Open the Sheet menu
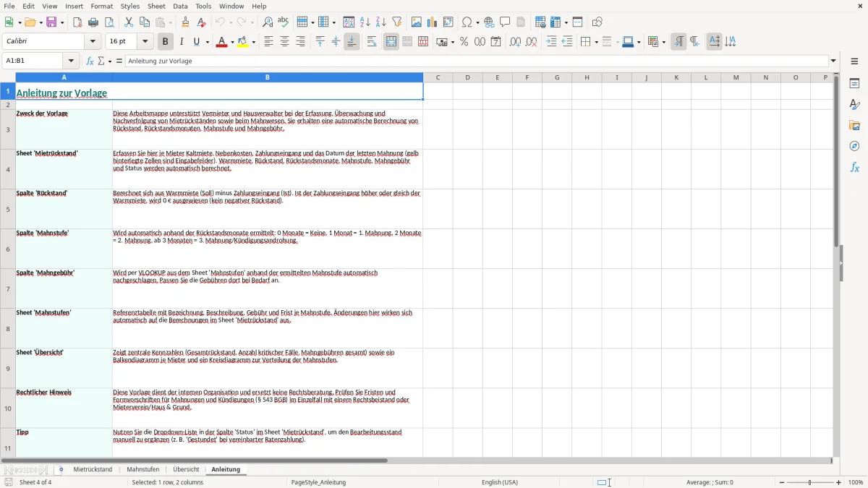 [156, 6]
